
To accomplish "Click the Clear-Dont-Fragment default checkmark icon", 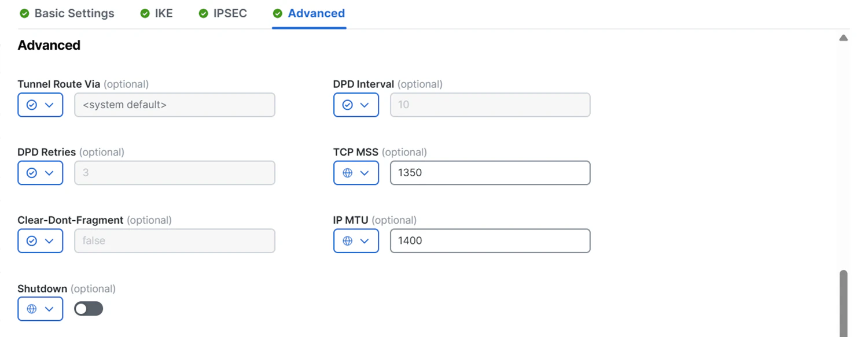I will [32, 241].
